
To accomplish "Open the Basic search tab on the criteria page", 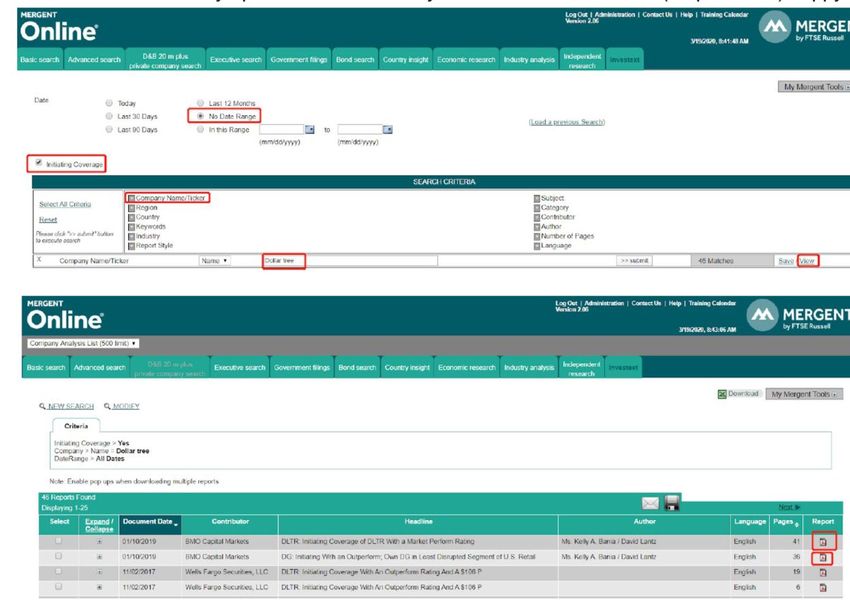I will point(40,59).
